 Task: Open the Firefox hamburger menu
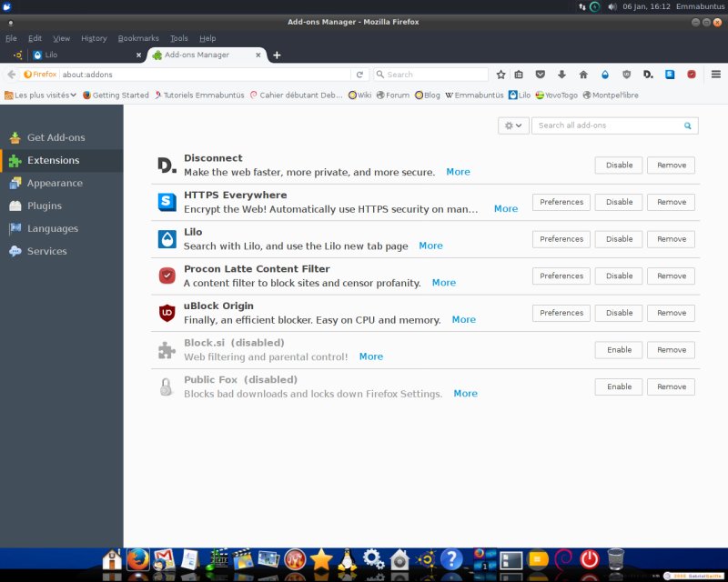click(716, 75)
